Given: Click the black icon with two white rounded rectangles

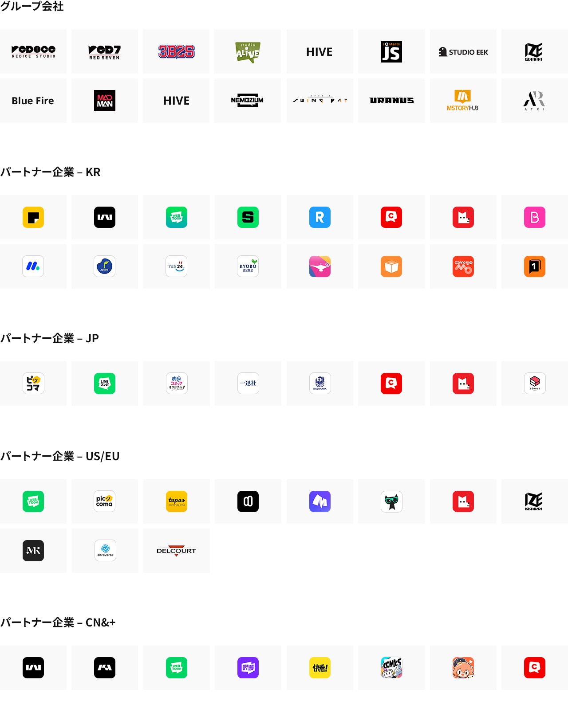Looking at the screenshot, I should click(248, 501).
